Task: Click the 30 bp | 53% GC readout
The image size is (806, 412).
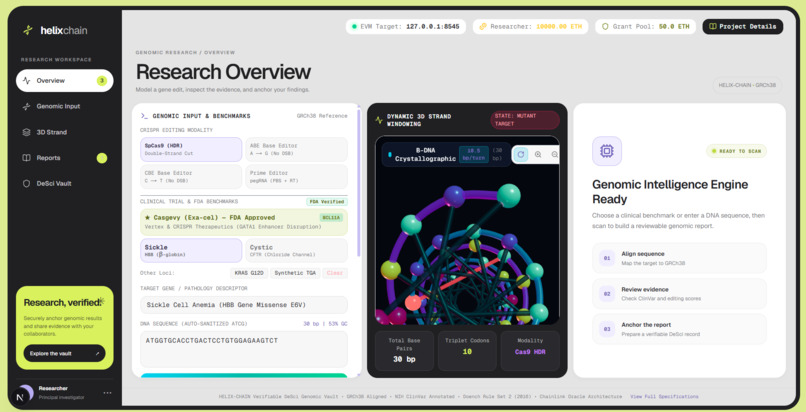Action: pos(325,324)
